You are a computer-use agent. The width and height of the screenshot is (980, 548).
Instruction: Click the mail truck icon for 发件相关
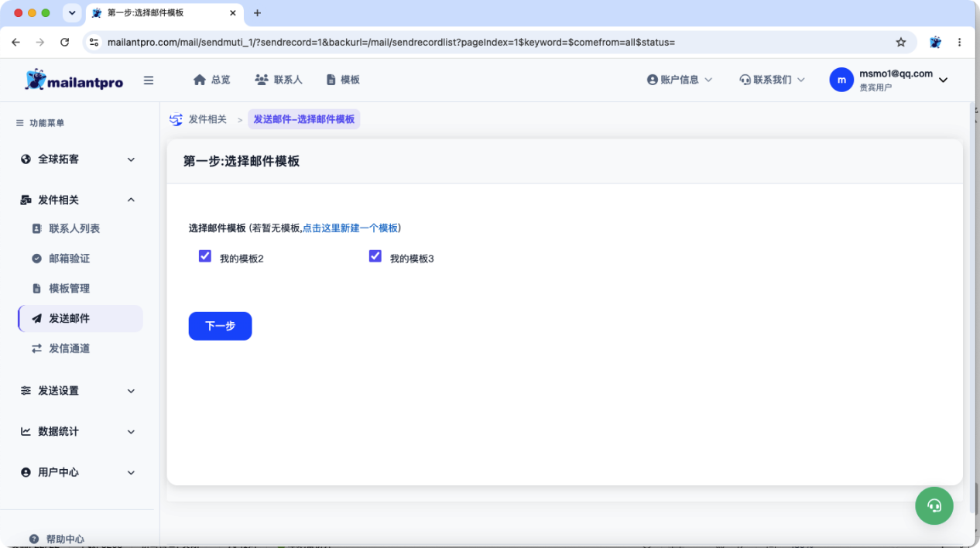pos(26,200)
